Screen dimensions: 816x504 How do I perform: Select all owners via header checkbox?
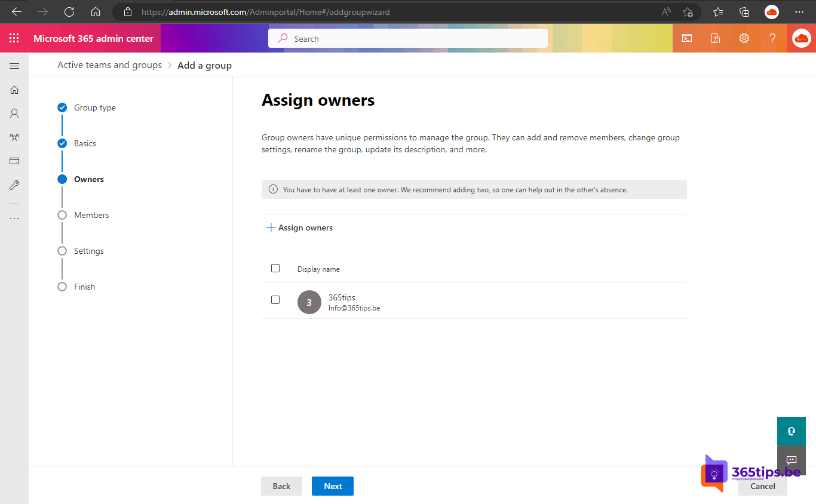tap(275, 268)
